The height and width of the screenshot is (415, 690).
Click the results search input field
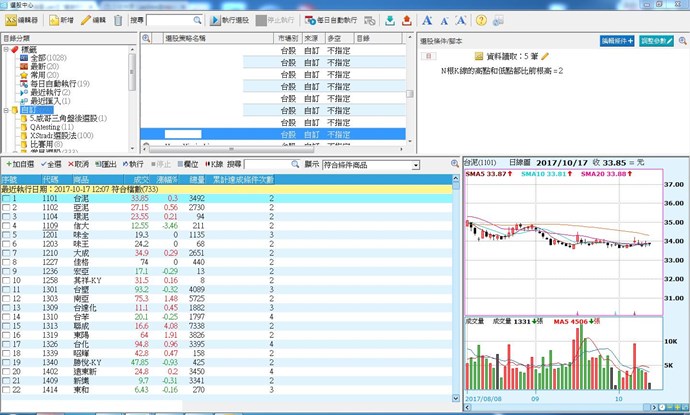tap(272, 165)
